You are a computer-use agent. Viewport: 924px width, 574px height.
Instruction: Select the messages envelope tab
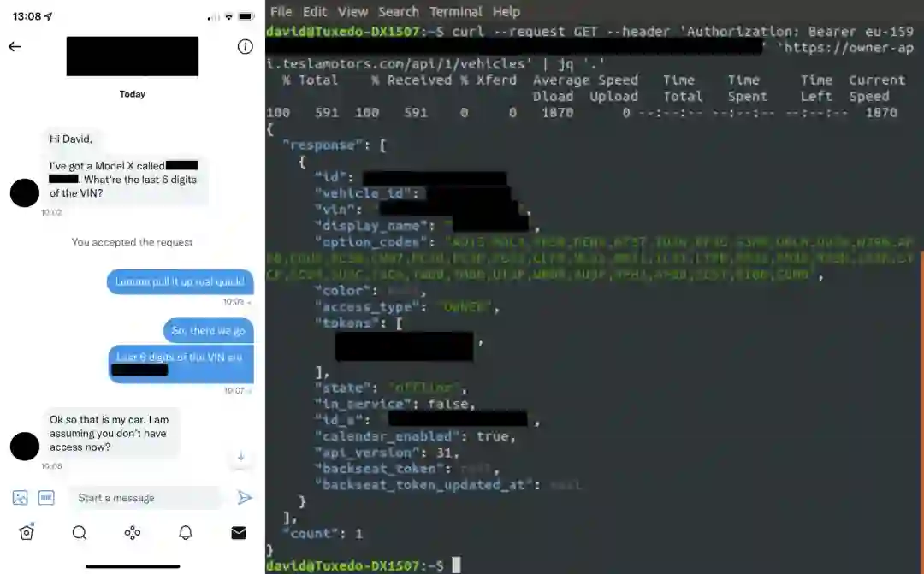(239, 533)
